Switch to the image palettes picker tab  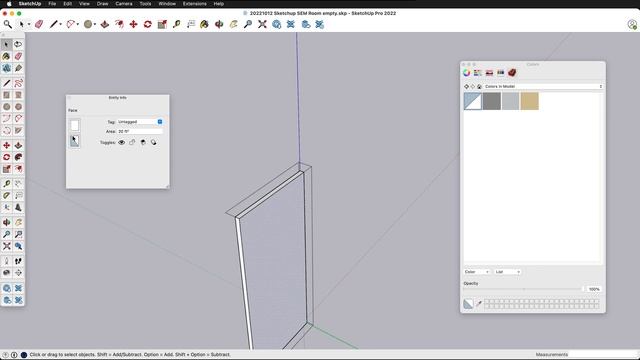500,73
